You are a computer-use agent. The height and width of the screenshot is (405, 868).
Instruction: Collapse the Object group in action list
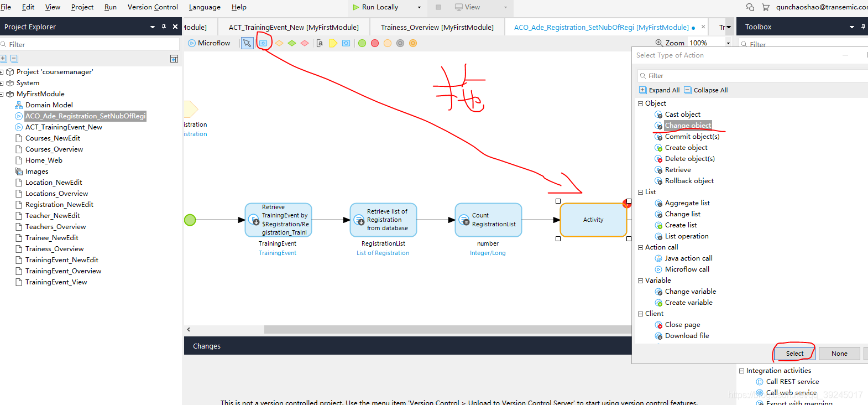point(641,103)
